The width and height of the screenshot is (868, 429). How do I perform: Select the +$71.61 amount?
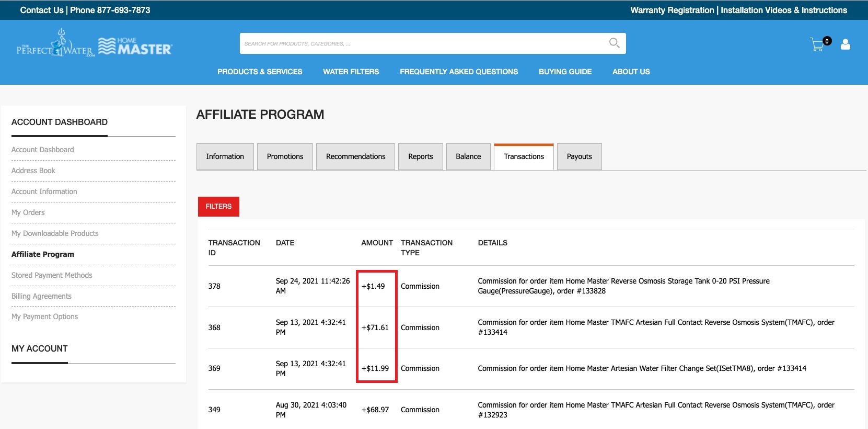point(375,328)
